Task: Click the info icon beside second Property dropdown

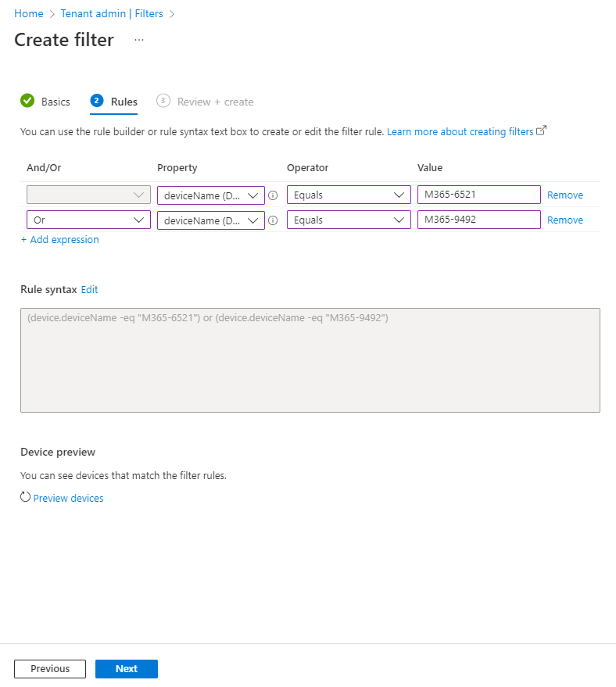Action: (x=273, y=220)
